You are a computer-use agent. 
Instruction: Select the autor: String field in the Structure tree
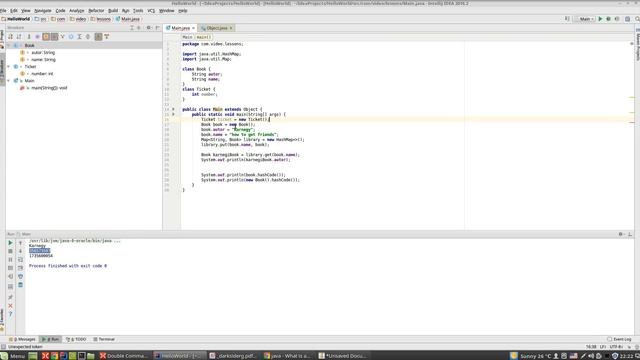pos(43,53)
